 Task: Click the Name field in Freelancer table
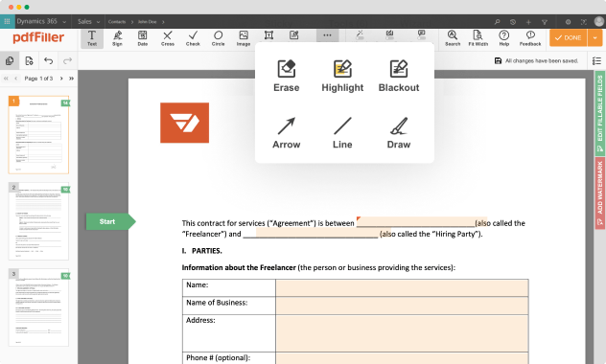click(402, 287)
